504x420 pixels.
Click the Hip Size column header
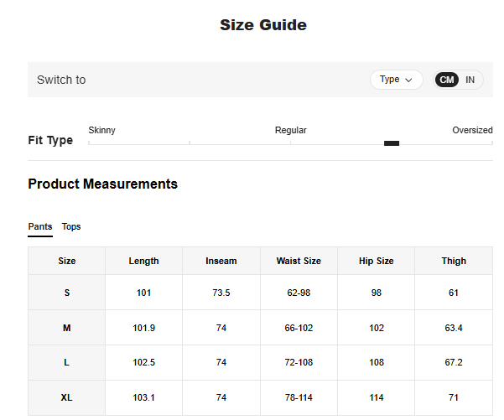[376, 261]
